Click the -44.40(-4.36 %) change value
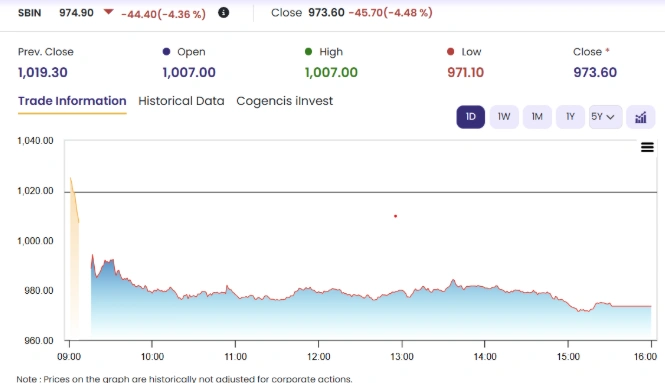This screenshot has width=665, height=383. (163, 14)
